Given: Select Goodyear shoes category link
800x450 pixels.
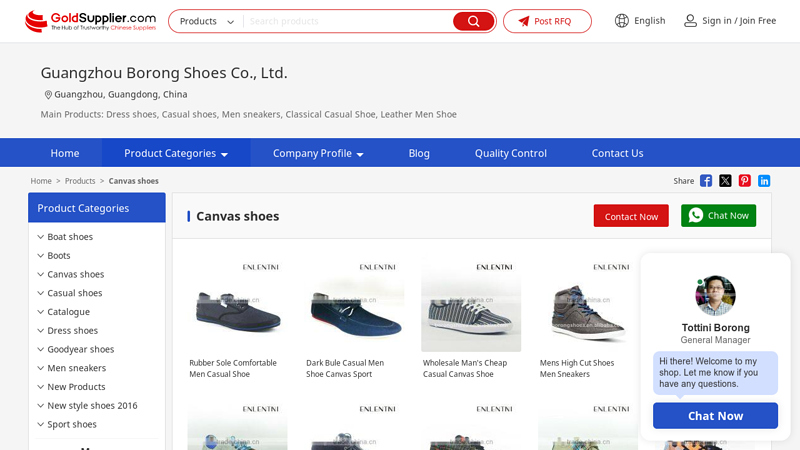Looking at the screenshot, I should 81,349.
